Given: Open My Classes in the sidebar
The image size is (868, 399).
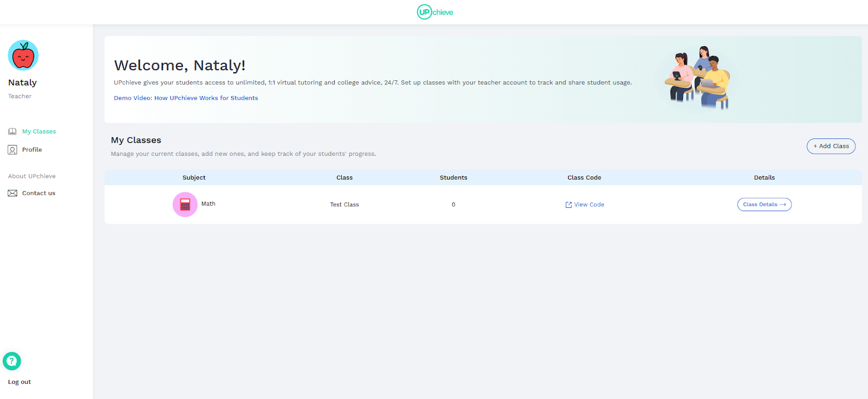Looking at the screenshot, I should point(39,131).
